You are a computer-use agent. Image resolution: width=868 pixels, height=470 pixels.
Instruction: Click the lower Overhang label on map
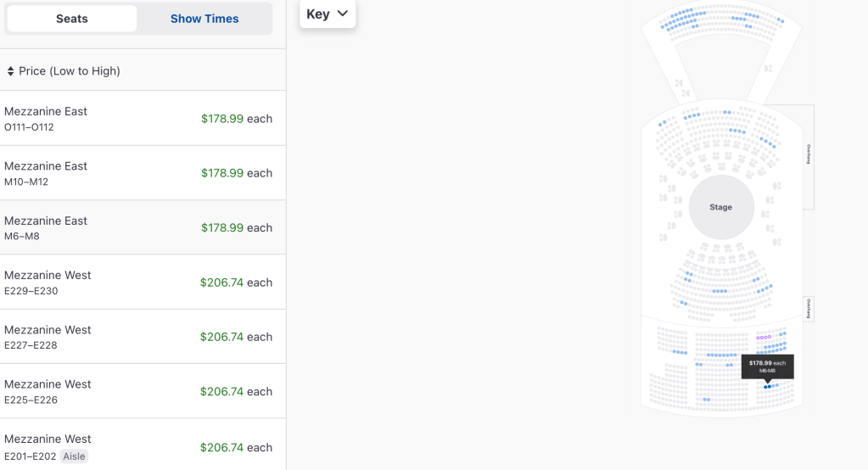(x=809, y=309)
